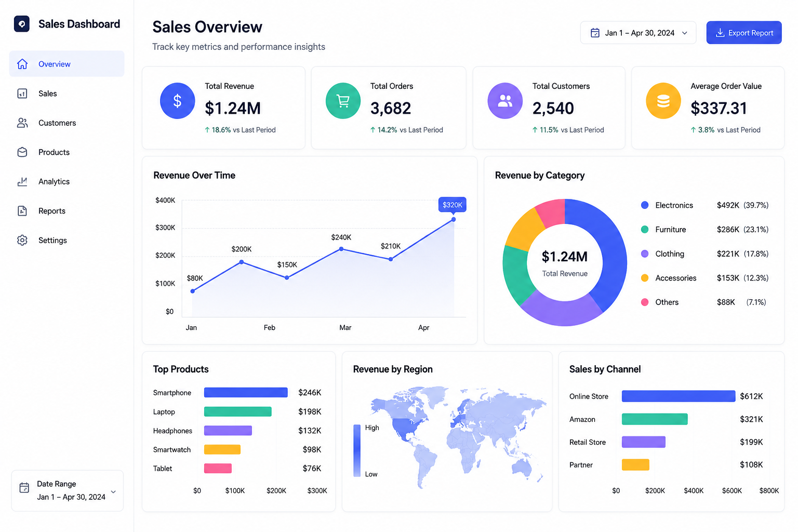Click the $337.31 average order value
The height and width of the screenshot is (532, 798).
point(719,108)
